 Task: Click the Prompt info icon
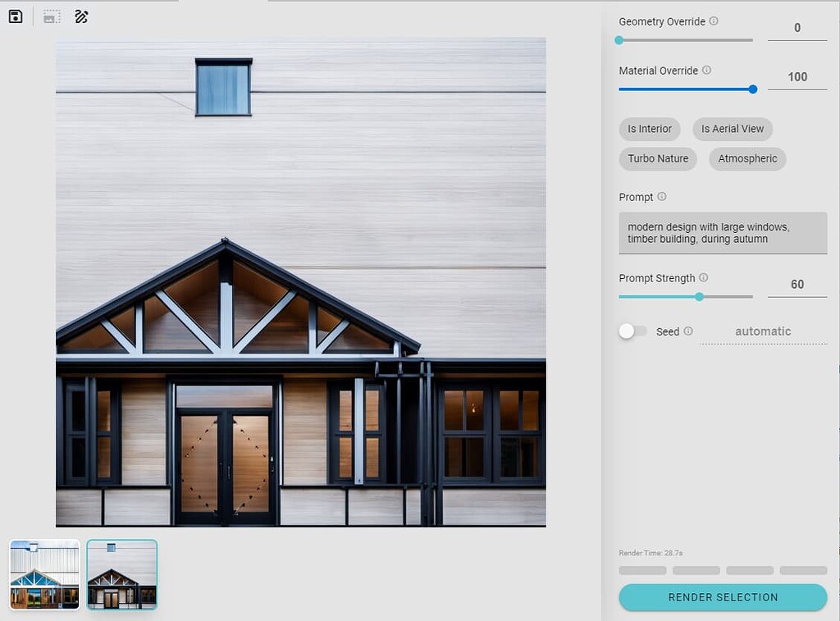point(663,197)
